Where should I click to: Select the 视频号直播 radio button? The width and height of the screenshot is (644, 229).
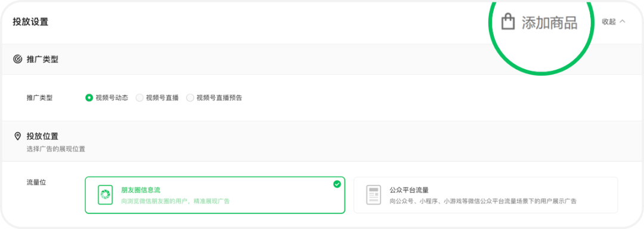point(140,98)
